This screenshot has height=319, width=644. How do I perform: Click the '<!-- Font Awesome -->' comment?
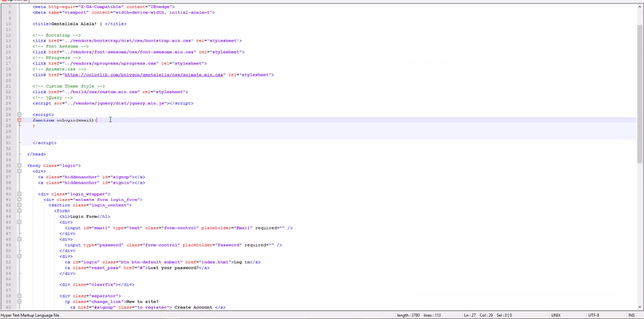pyautogui.click(x=61, y=47)
